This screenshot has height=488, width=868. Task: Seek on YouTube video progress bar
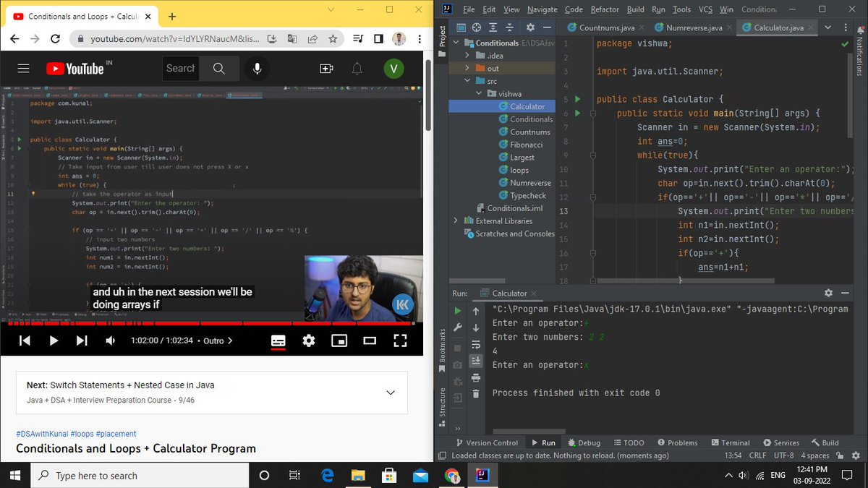(211, 323)
